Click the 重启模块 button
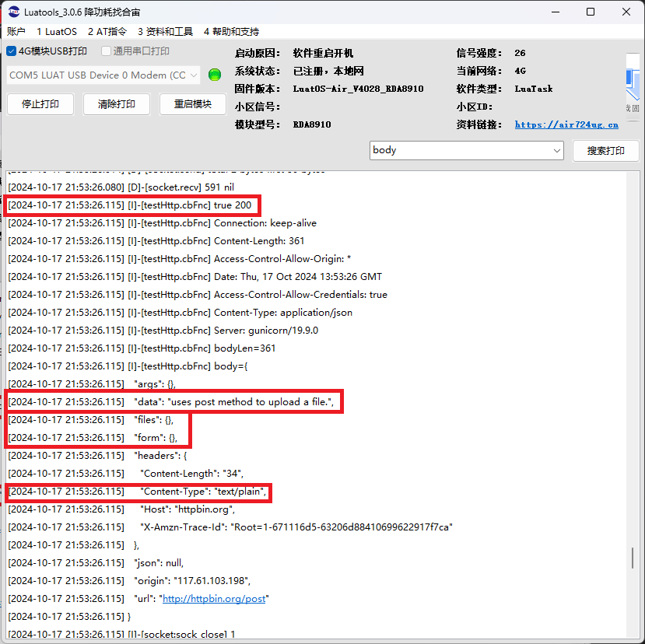Viewport: 645px width, 644px height. [192, 104]
